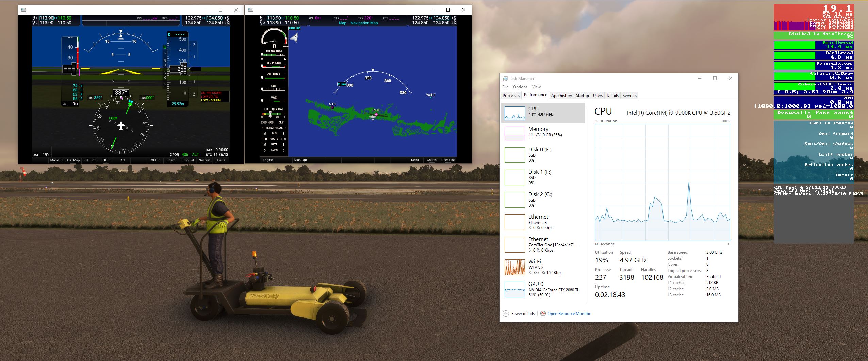Open the View menu in Task Manager
The image size is (868, 361).
pyautogui.click(x=536, y=87)
